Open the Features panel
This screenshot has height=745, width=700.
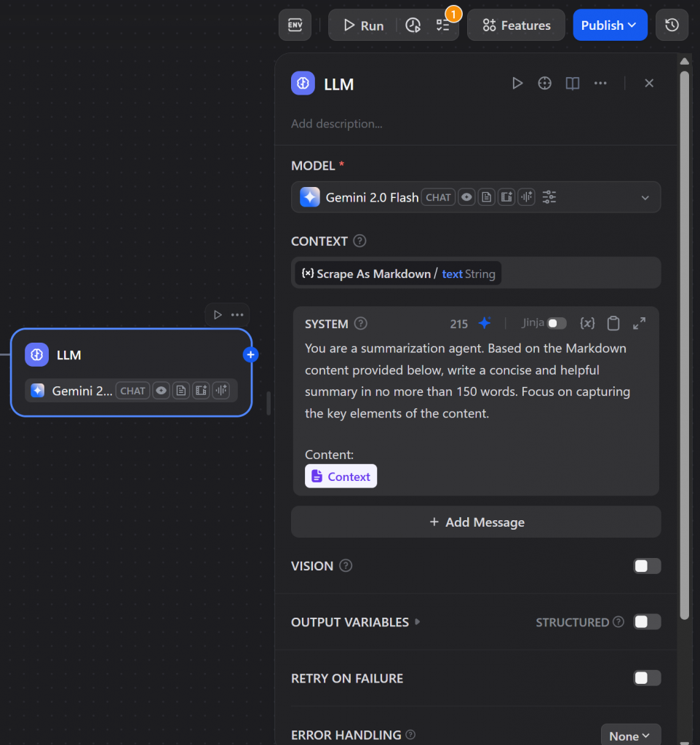point(516,25)
